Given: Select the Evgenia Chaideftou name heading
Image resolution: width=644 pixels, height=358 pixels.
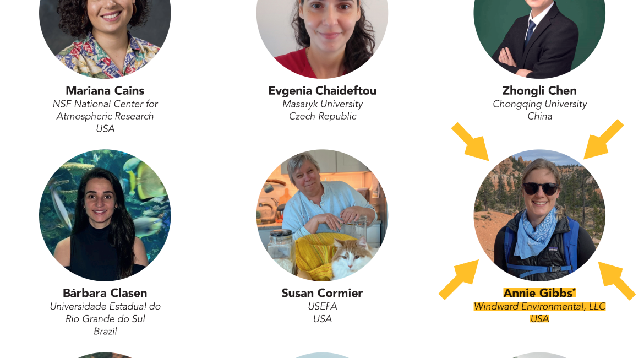Looking at the screenshot, I should (323, 90).
